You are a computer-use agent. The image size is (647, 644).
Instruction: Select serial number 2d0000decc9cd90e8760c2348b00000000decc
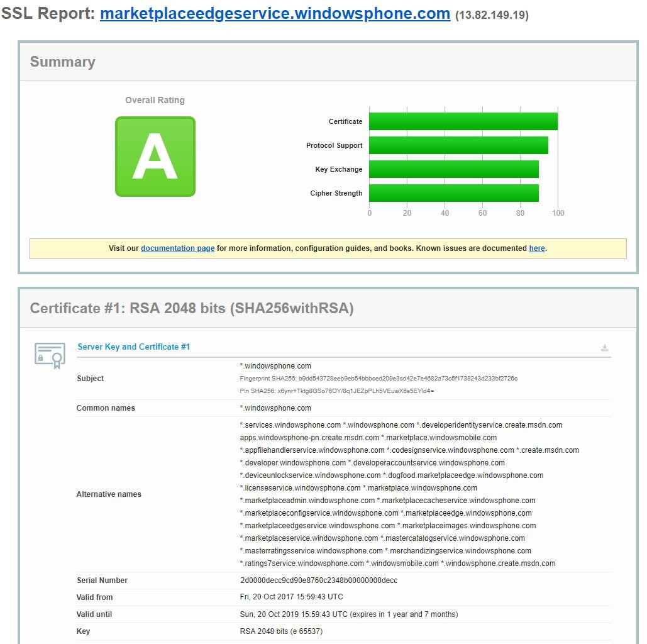coord(319,580)
